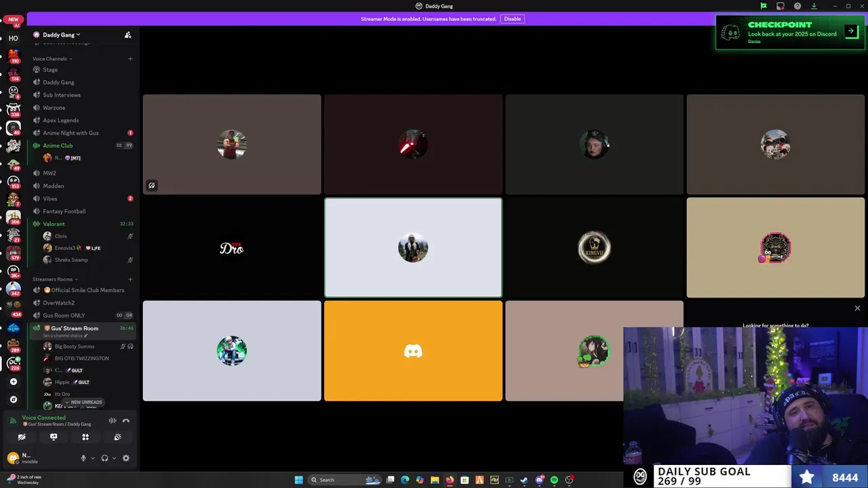The image size is (868, 488).
Task: Open Anime Night with Gus channel
Action: (x=83, y=133)
